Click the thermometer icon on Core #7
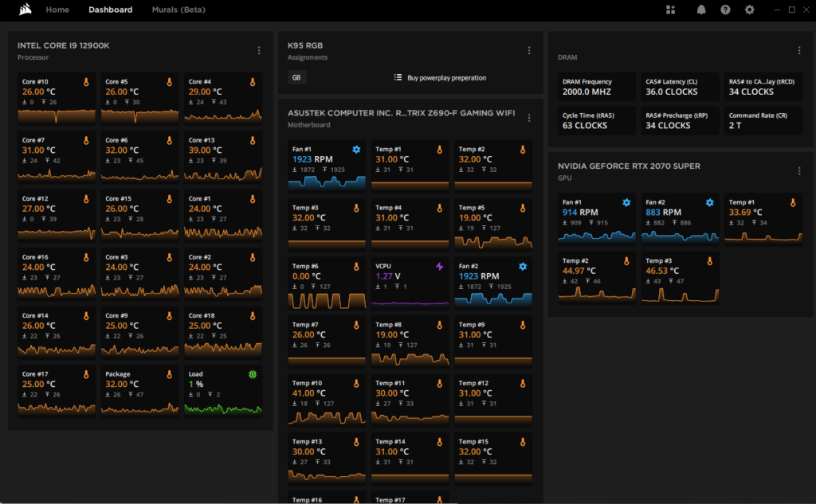Image resolution: width=816 pixels, height=504 pixels. click(x=86, y=140)
